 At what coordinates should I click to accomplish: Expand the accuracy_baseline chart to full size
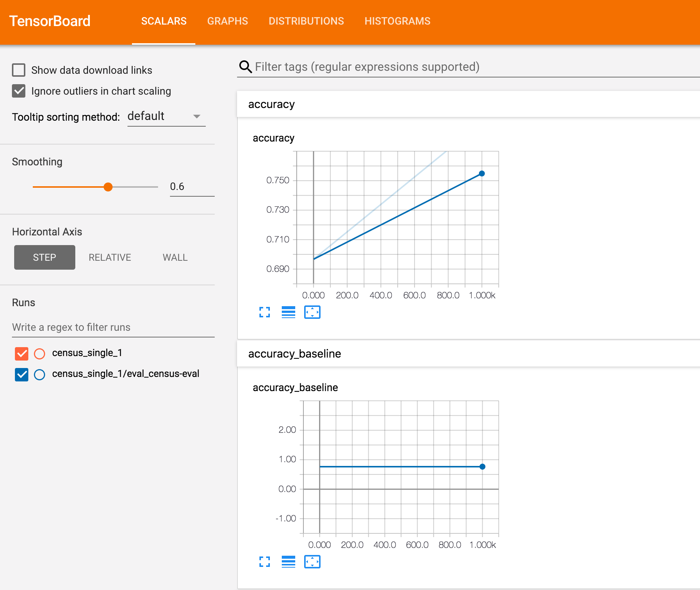pos(265,562)
